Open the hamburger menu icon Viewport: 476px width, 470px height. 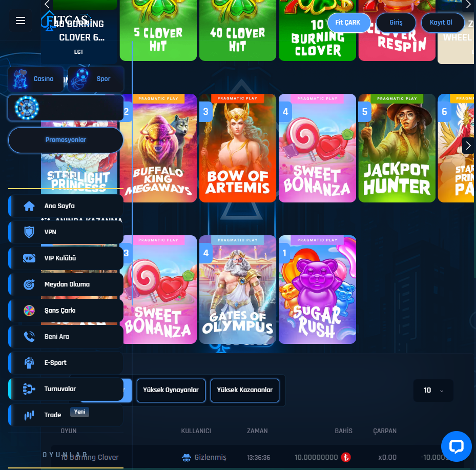point(20,21)
